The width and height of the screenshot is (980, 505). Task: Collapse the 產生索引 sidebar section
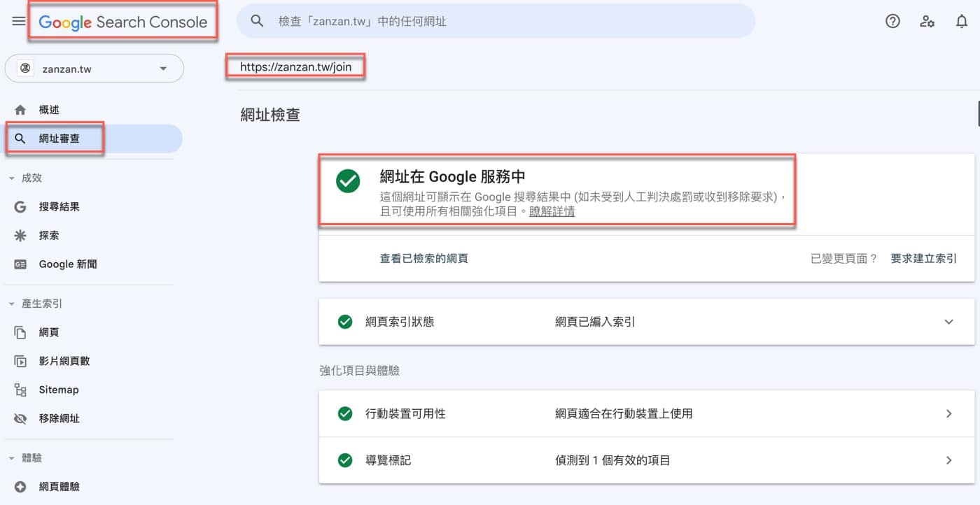(12, 304)
